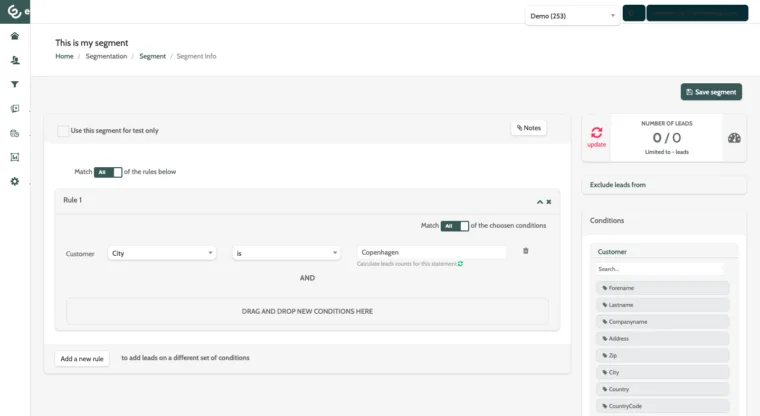Open the Home icon in sidebar

(x=15, y=36)
